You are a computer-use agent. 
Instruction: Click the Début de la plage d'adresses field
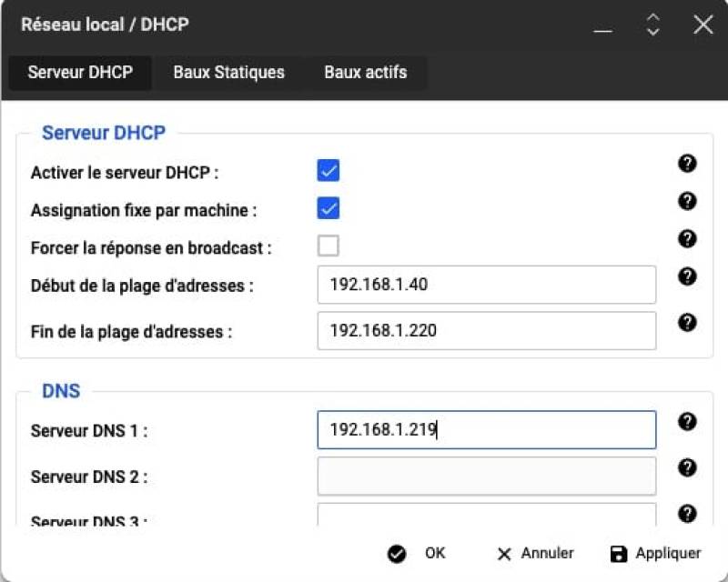point(487,285)
